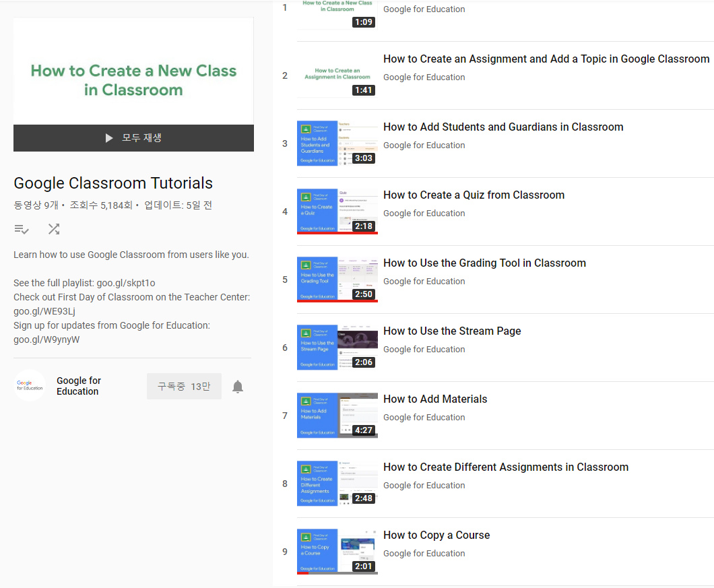Click Google for Education under How to Copy a Course
714x588 pixels.
coord(424,554)
